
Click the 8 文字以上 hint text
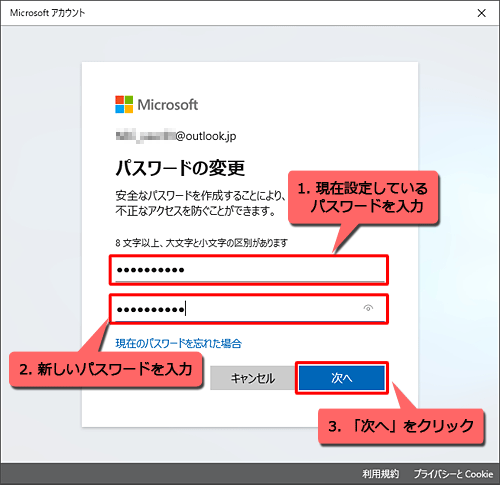(x=201, y=243)
